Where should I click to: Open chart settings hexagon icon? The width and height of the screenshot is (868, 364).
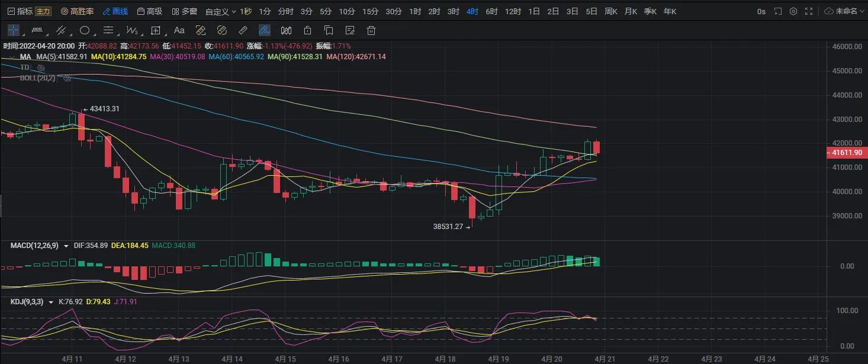[793, 11]
